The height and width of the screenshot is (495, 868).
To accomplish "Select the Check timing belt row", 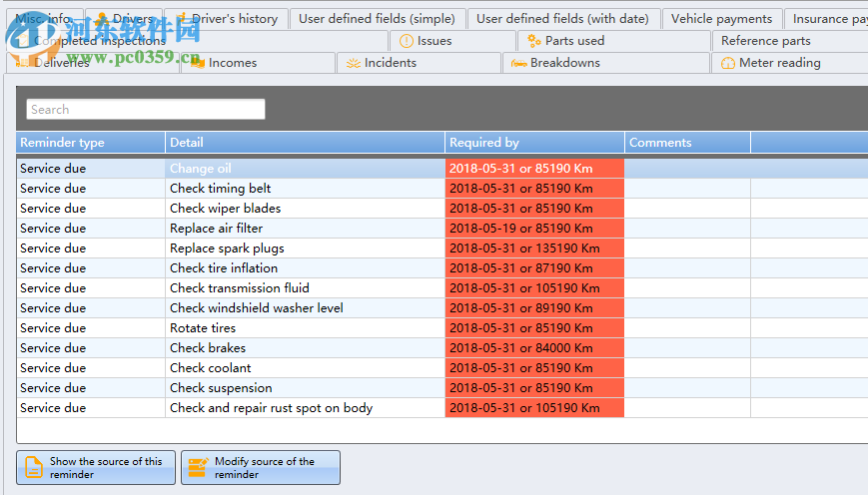I will (x=442, y=188).
